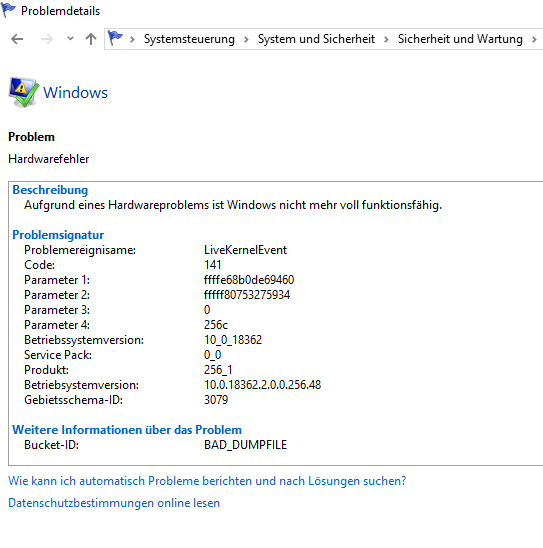Click the Problemdetails title bar flag icon
The width and height of the screenshot is (543, 548).
[8, 10]
